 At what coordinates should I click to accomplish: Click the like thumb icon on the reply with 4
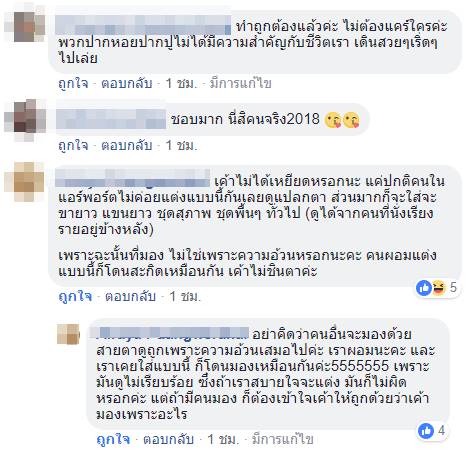pyautogui.click(x=426, y=431)
